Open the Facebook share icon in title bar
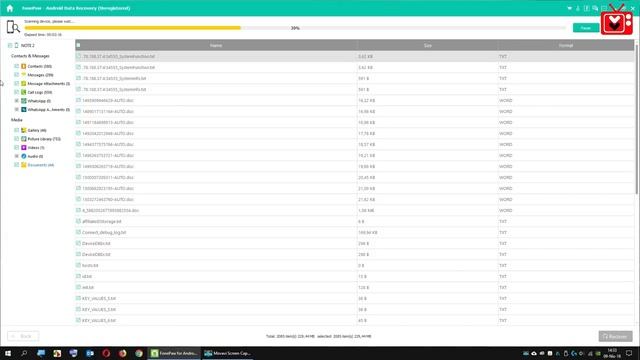640x360 pixels. point(587,8)
